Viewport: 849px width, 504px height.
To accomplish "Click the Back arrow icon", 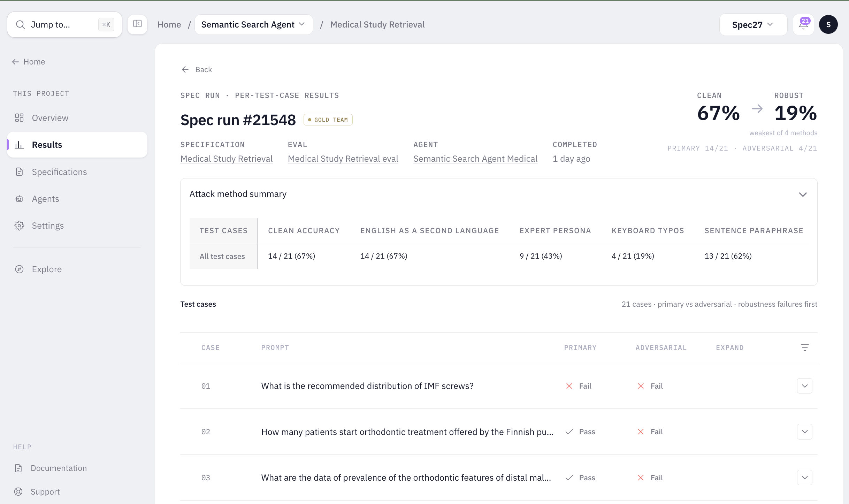I will point(185,69).
